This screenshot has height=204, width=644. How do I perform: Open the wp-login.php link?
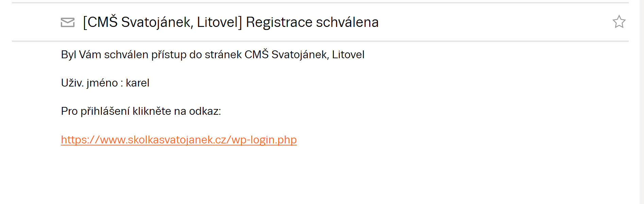(x=179, y=140)
